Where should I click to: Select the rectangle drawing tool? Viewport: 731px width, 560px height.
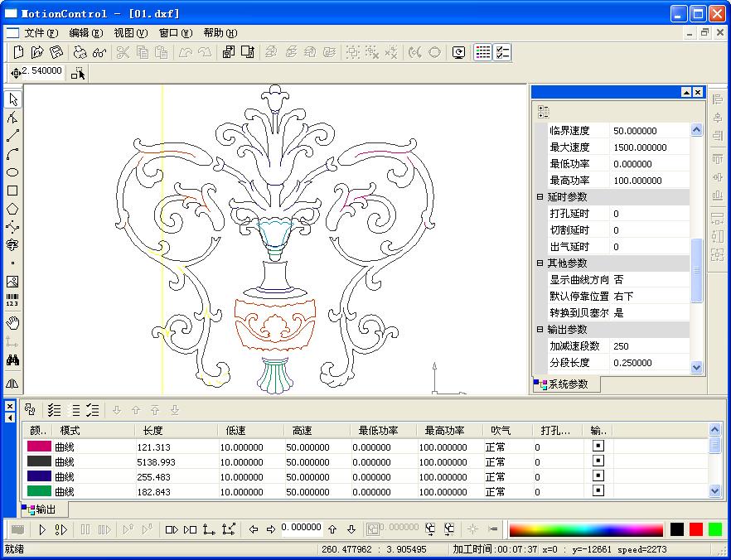(x=12, y=191)
